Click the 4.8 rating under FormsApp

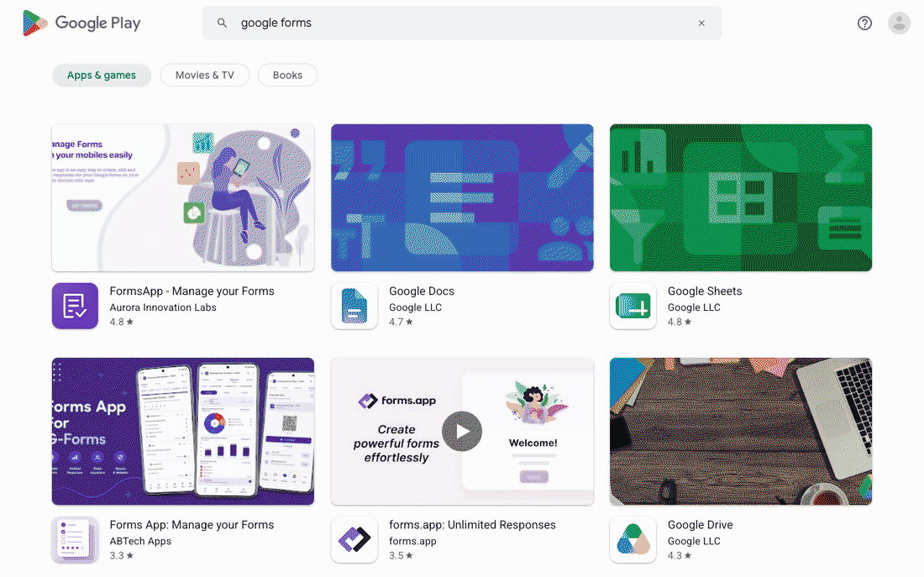pyautogui.click(x=122, y=323)
